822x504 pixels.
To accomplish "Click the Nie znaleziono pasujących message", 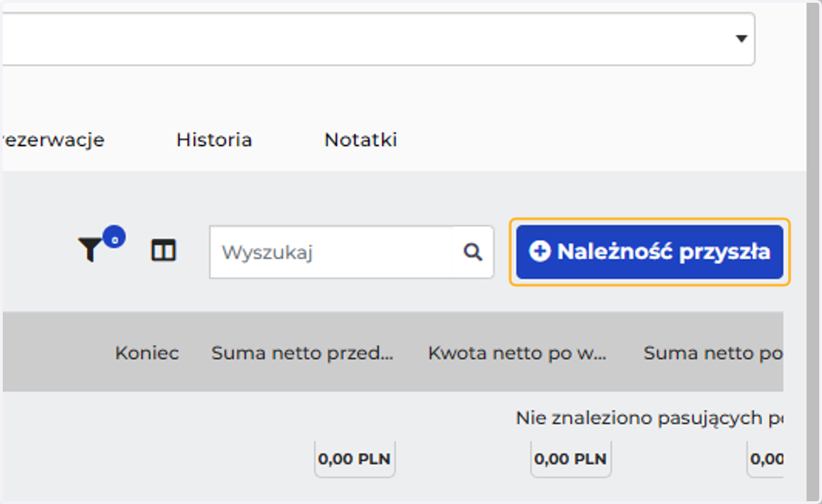I will pyautogui.click(x=649, y=418).
